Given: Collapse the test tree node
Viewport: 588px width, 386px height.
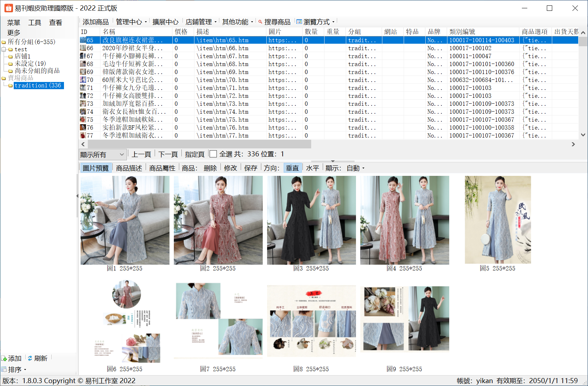Looking at the screenshot, I should click(x=4, y=49).
